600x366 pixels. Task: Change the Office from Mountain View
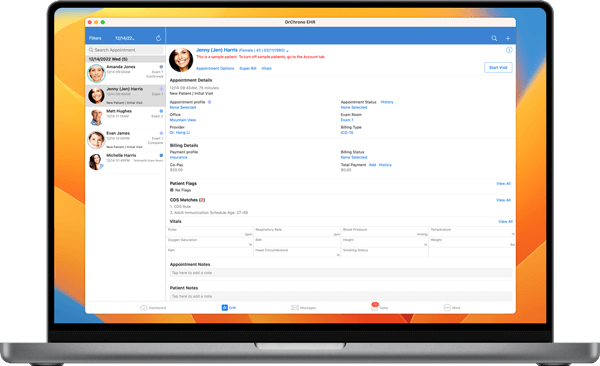183,120
